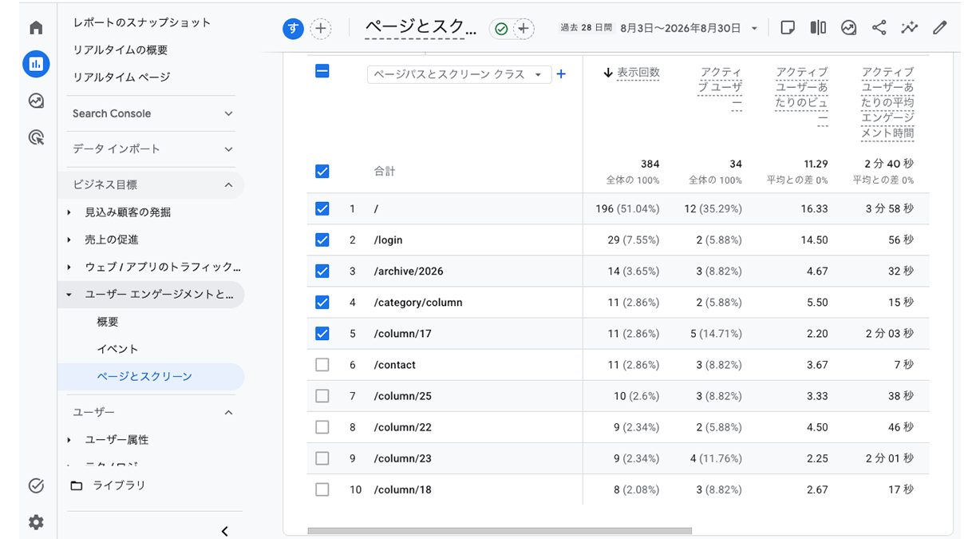Sort by アクティブ ユーザー column header
Screen dimensions: 980x539
point(721,88)
